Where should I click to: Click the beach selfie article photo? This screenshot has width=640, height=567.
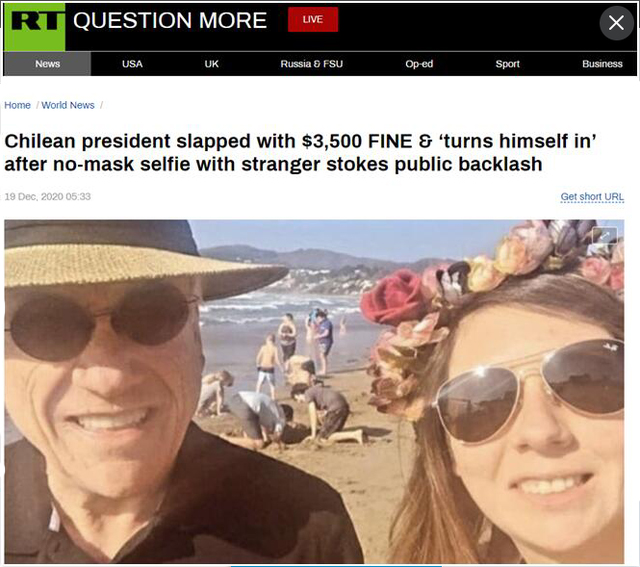[x=314, y=391]
